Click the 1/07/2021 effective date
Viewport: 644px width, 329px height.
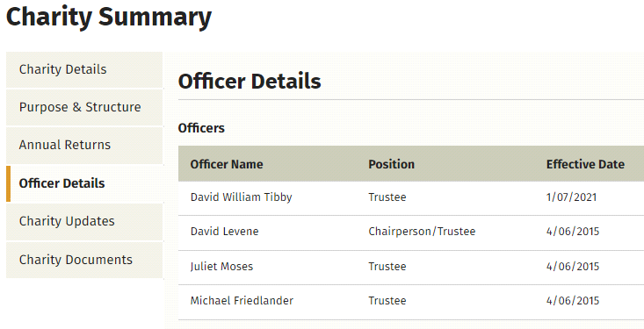(x=571, y=197)
